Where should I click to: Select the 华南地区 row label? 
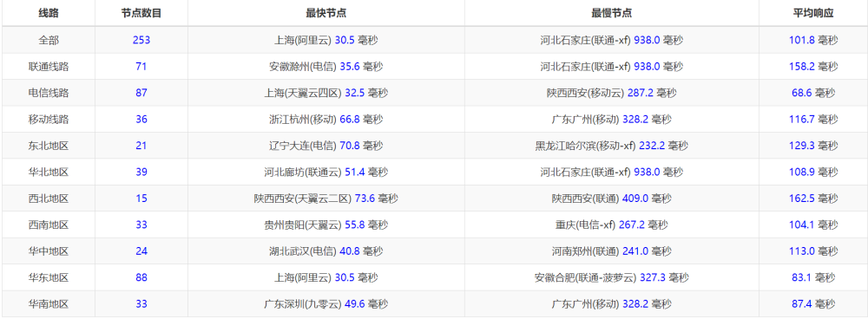tap(49, 304)
